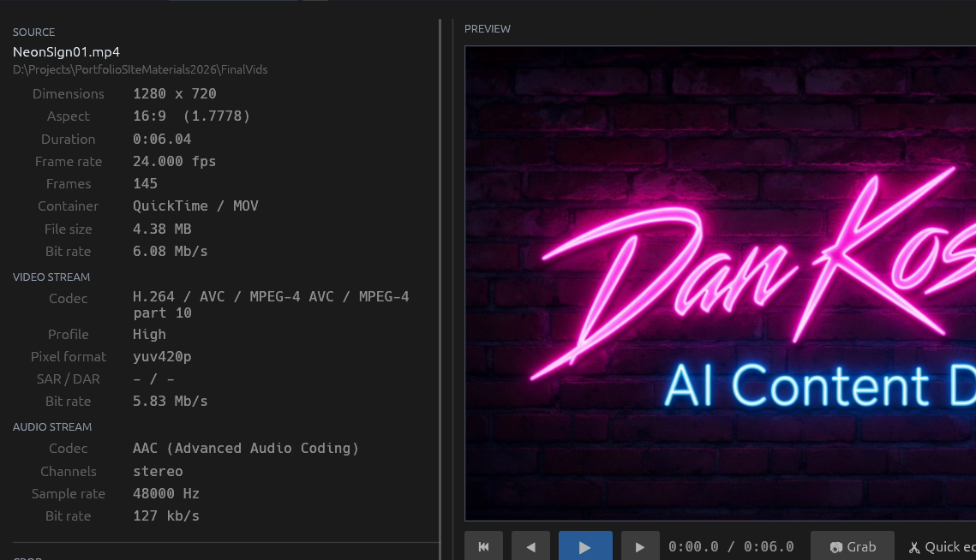Click the channels value stereo

coord(158,472)
